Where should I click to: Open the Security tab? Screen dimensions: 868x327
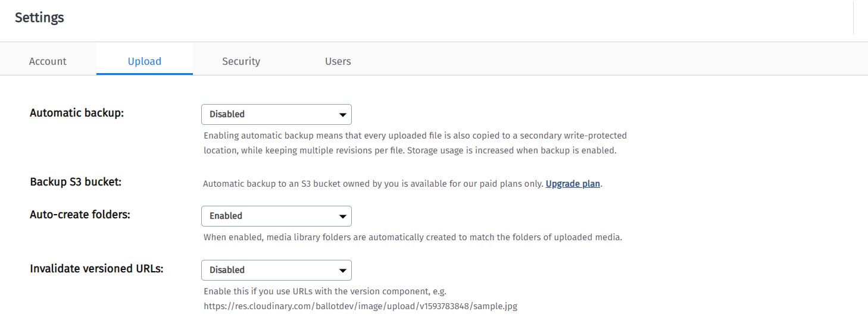(241, 61)
